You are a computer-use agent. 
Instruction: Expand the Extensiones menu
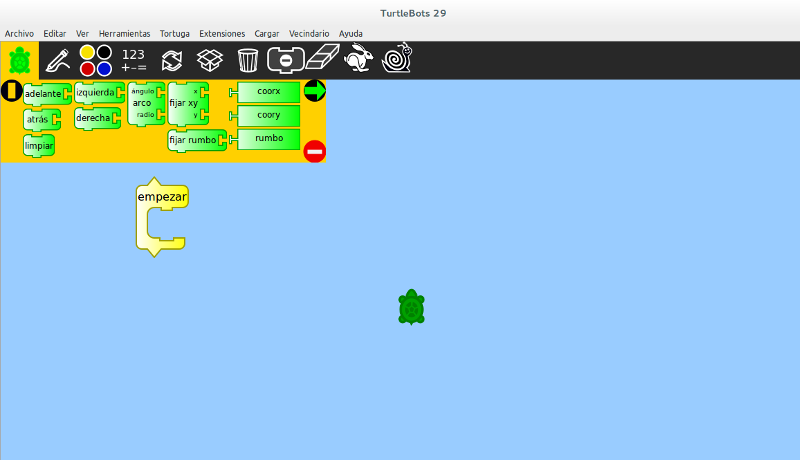click(x=222, y=33)
